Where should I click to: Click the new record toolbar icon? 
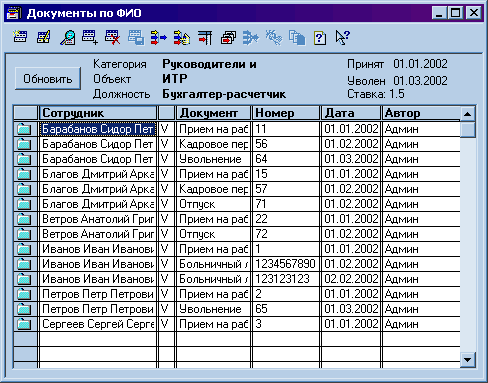(20, 37)
